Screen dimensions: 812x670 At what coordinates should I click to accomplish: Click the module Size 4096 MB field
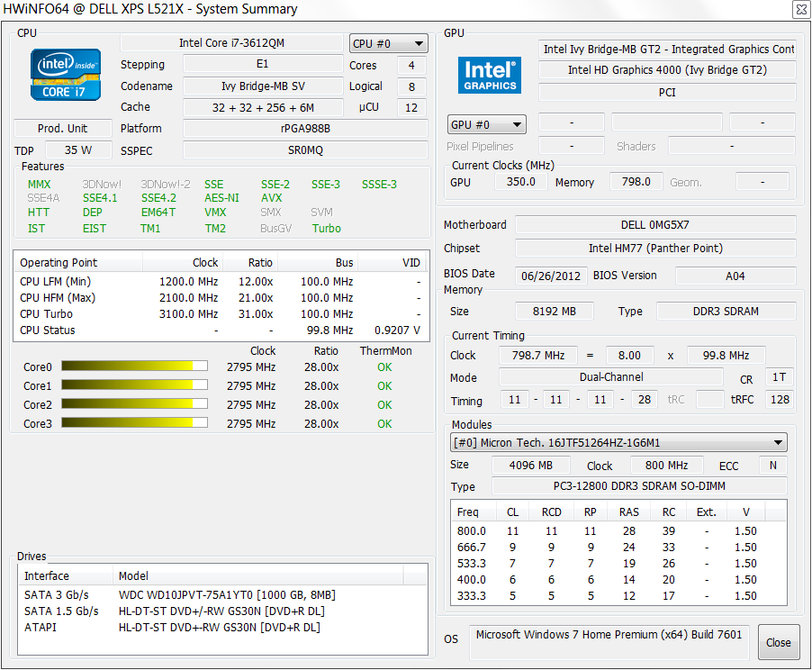pos(531,466)
